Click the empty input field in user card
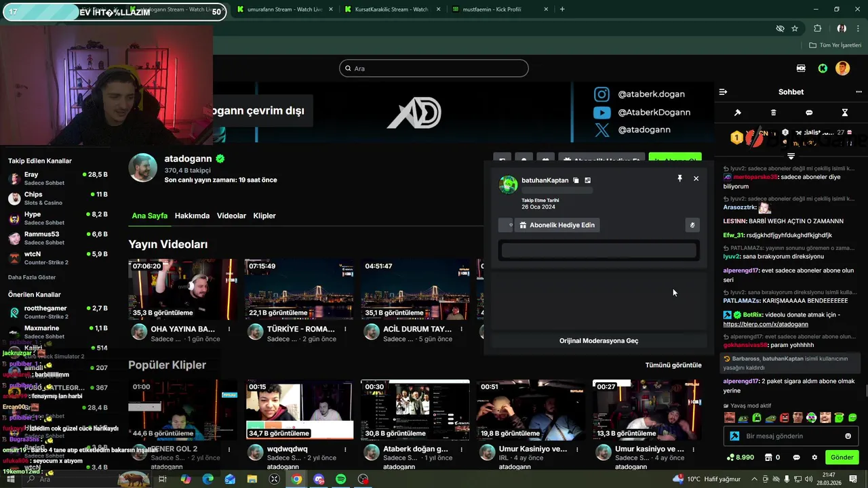 tap(599, 250)
